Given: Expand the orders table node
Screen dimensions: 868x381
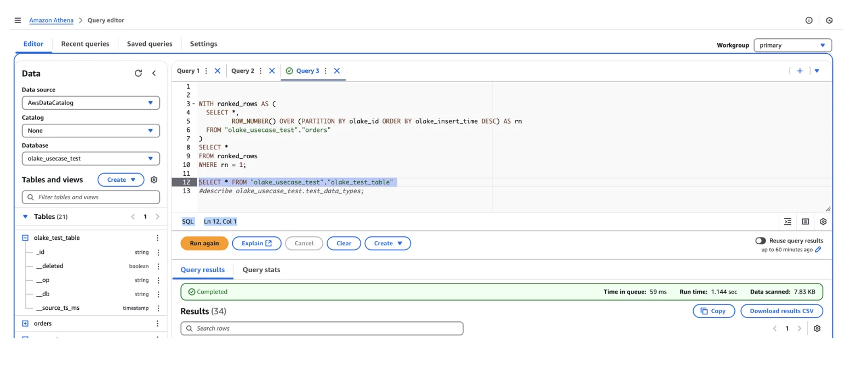Looking at the screenshot, I should point(25,324).
